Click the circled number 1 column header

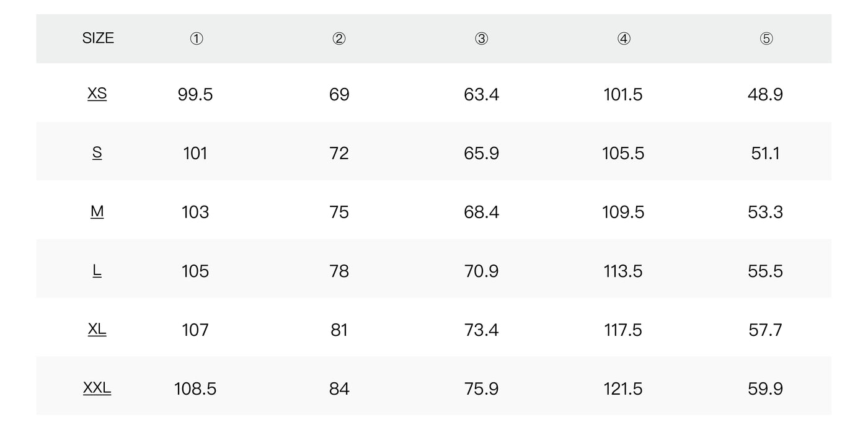pos(196,39)
